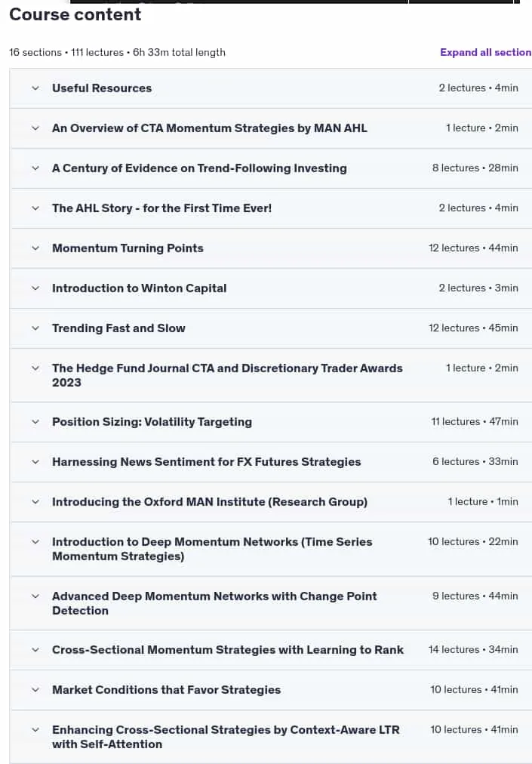Open Advanced Deep Momentum Networks with Change Point
The height and width of the screenshot is (764, 532).
(214, 603)
